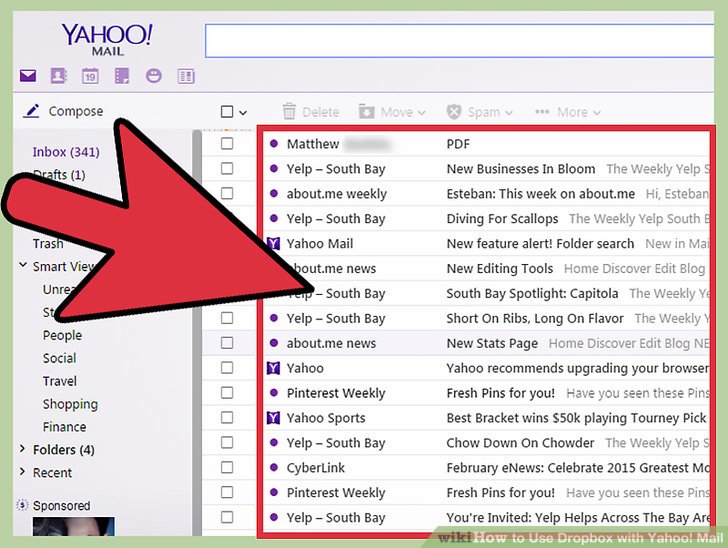Open the Contacts icon
This screenshot has width=728, height=548.
[x=58, y=75]
